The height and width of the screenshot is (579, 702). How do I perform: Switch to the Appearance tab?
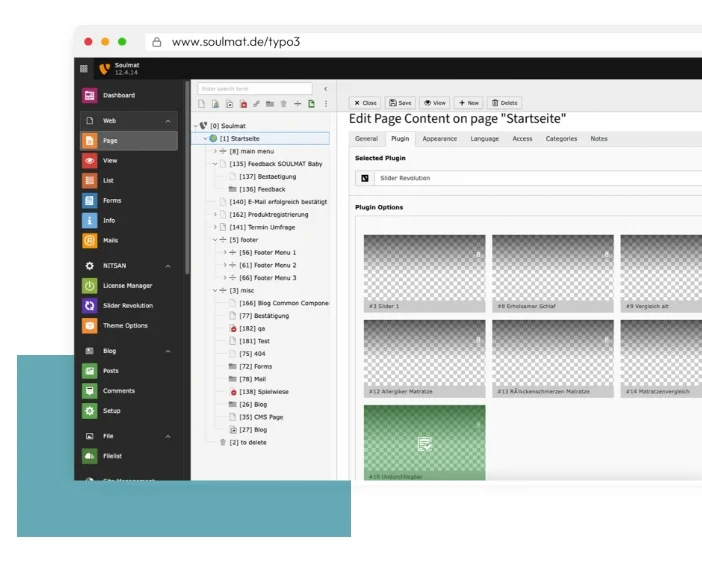[439, 139]
